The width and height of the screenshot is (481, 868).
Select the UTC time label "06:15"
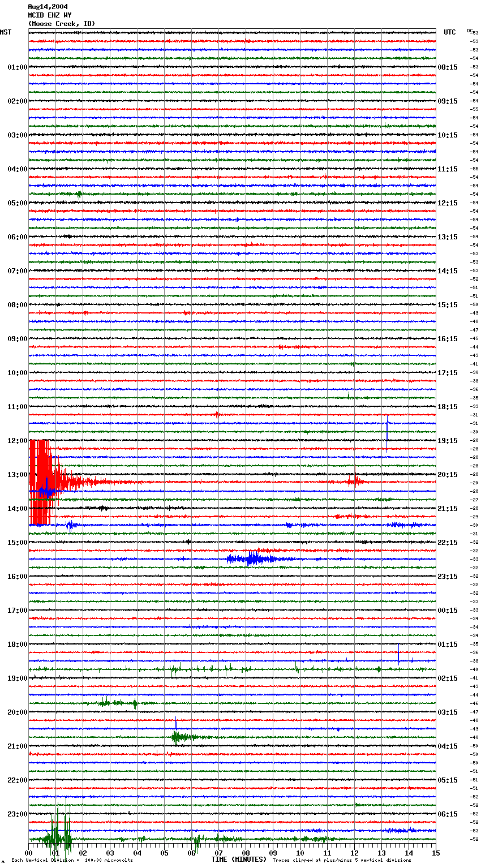click(448, 814)
